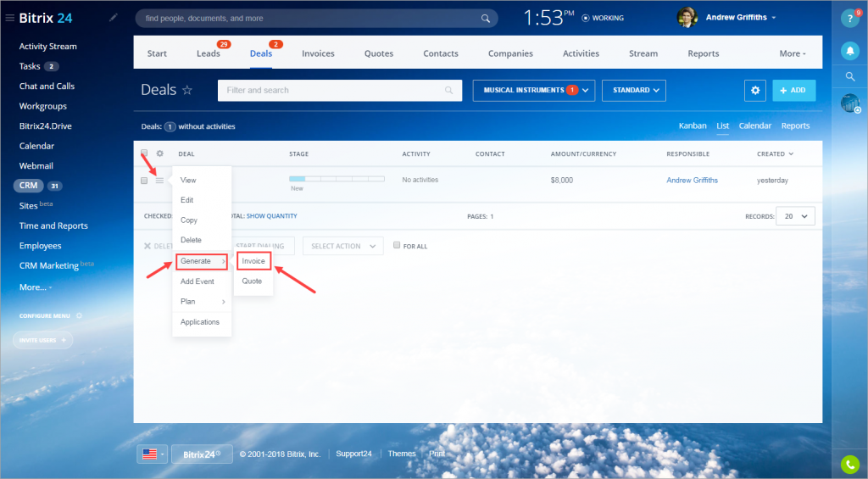The image size is (868, 479).
Task: Open the Andrew Griffiths user menu arrow
Action: 774,18
